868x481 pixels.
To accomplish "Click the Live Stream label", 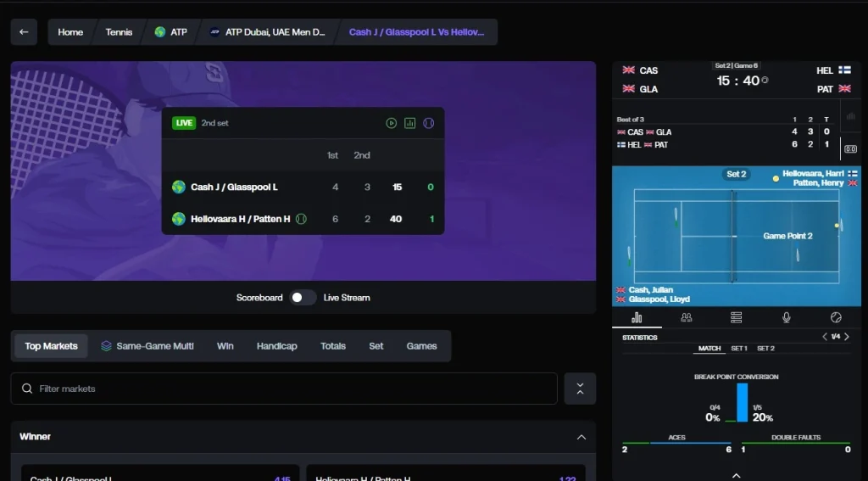I will click(x=347, y=298).
